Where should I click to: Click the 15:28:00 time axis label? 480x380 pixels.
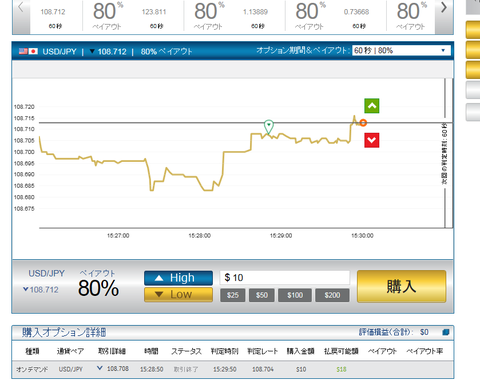coord(199,236)
